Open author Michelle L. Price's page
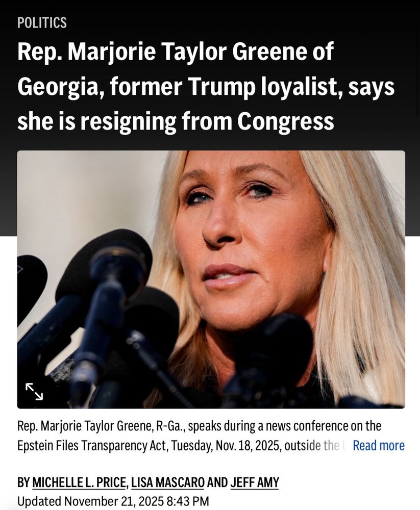Image resolution: width=420 pixels, height=510 pixels. 80,482
